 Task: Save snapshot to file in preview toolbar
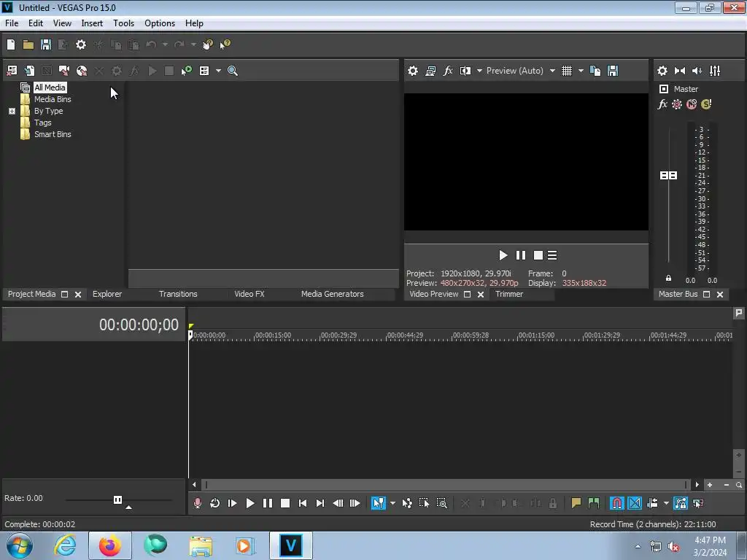click(613, 71)
